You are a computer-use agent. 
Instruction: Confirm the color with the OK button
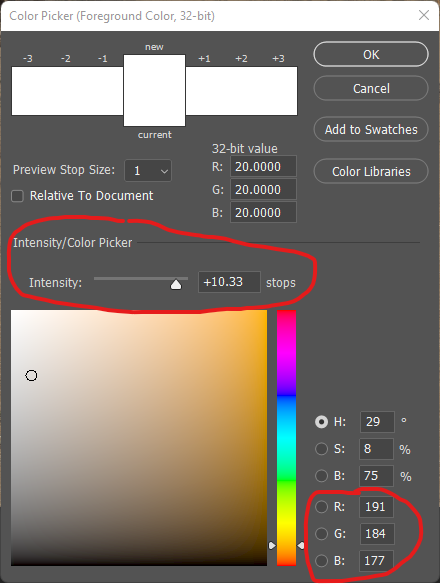[371, 54]
